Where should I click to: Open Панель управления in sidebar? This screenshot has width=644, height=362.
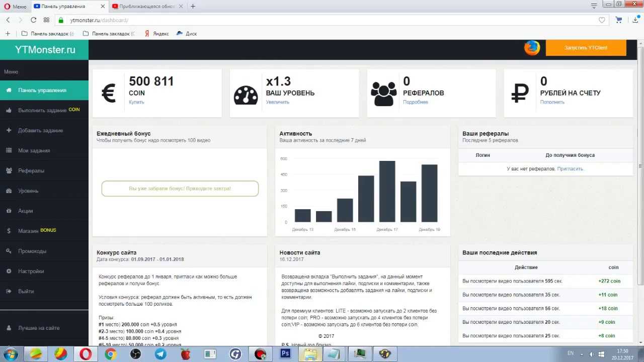(x=44, y=90)
